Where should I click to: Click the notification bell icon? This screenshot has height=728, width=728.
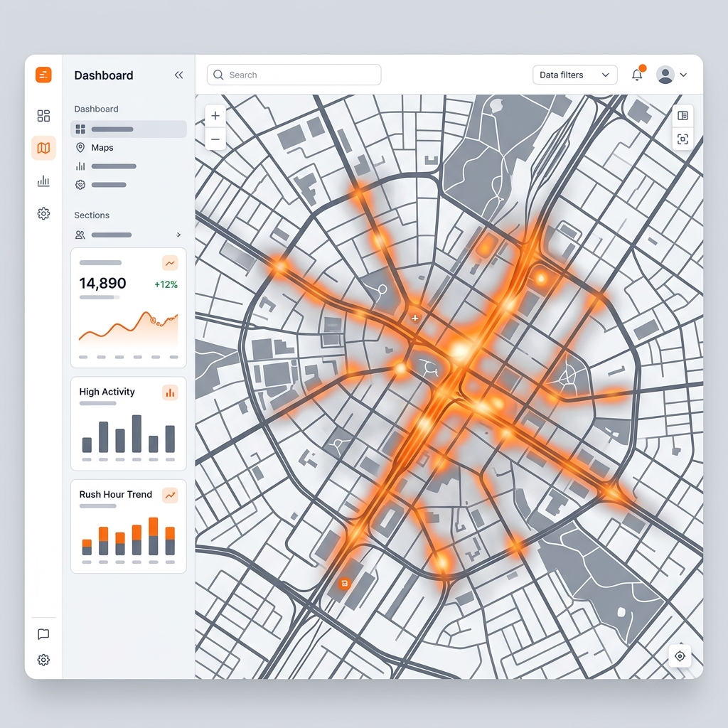coord(637,75)
